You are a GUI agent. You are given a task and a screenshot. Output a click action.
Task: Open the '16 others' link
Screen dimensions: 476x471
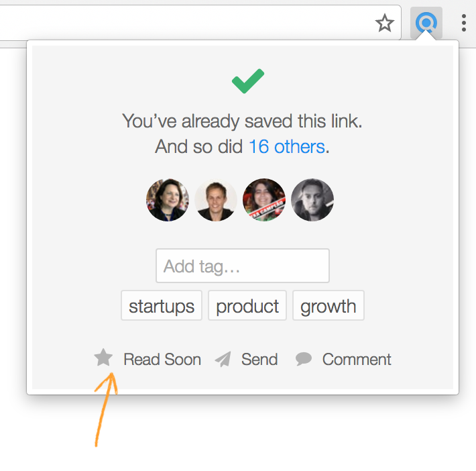[287, 146]
